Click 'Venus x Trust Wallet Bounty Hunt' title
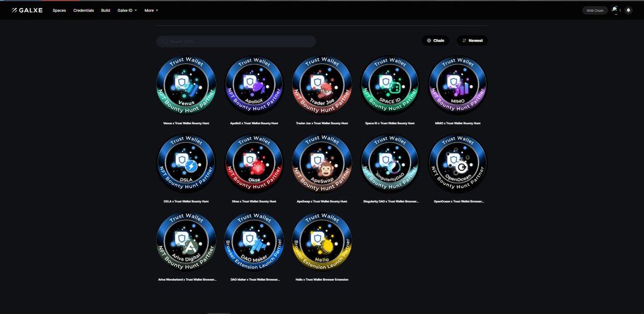The width and height of the screenshot is (644, 314). coord(186,123)
